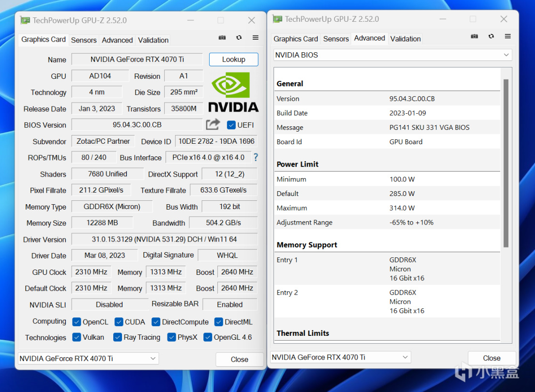Screen dimensions: 535x392
Task: Click the Minimum power limit 100.0 W
Action: (402, 179)
